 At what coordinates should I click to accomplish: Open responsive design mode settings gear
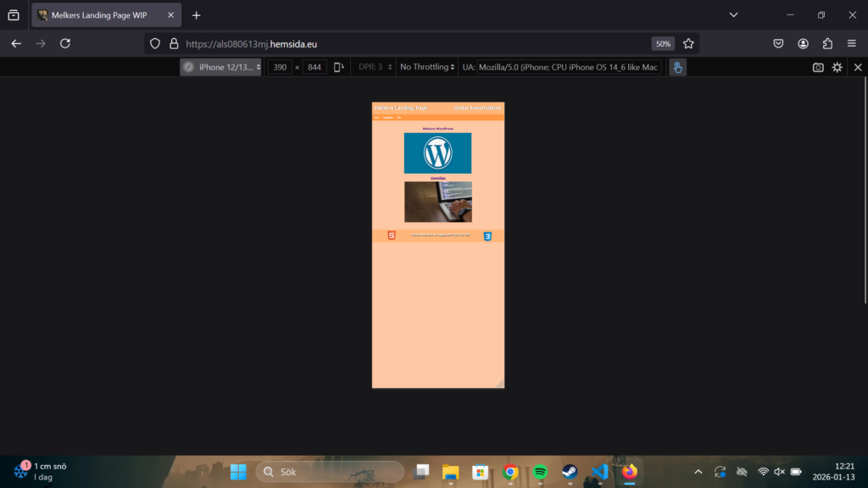[837, 67]
